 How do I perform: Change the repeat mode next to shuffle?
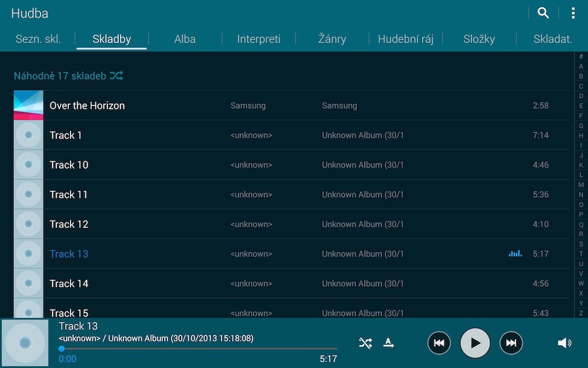tap(389, 342)
